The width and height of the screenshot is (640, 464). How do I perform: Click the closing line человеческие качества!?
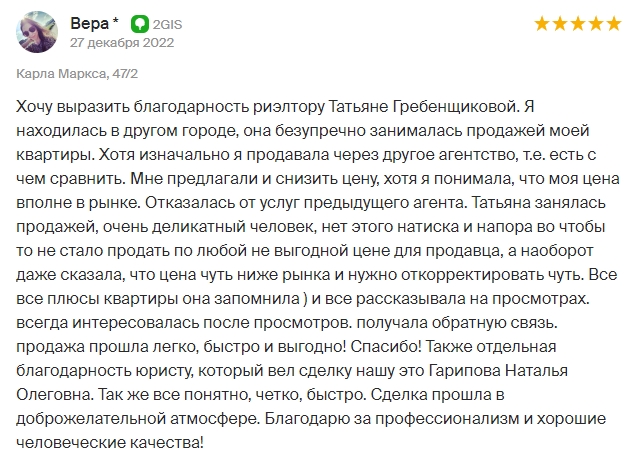pyautogui.click(x=110, y=443)
